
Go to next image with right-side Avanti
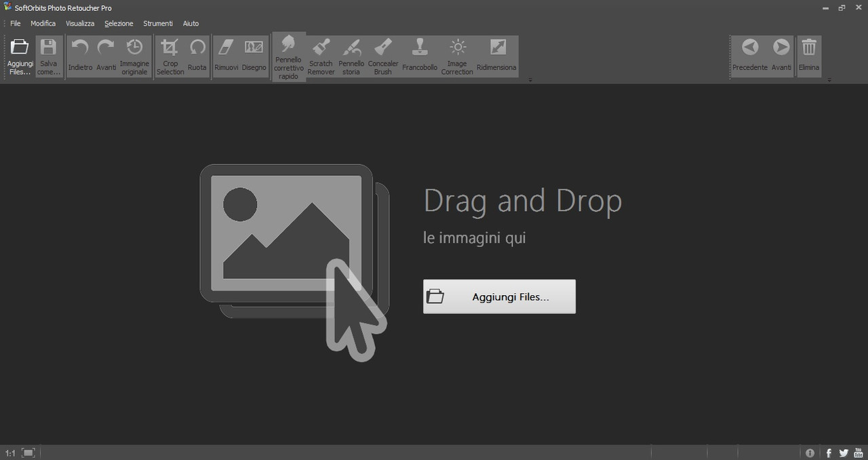(781, 56)
